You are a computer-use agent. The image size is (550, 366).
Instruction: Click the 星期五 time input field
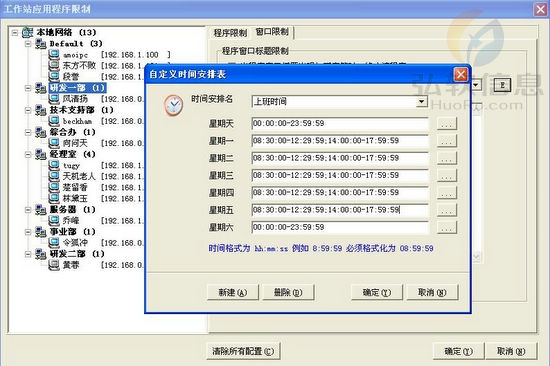click(340, 210)
